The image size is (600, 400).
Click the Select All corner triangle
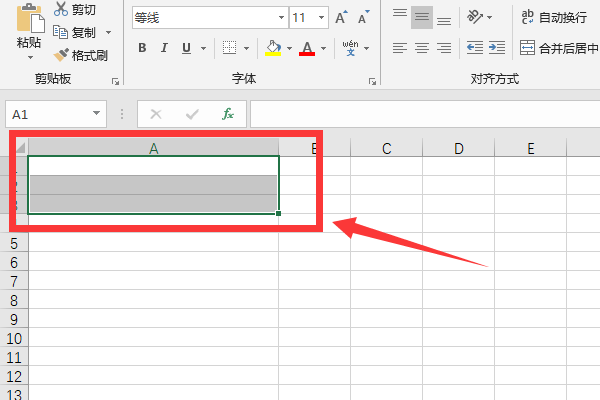pyautogui.click(x=21, y=148)
